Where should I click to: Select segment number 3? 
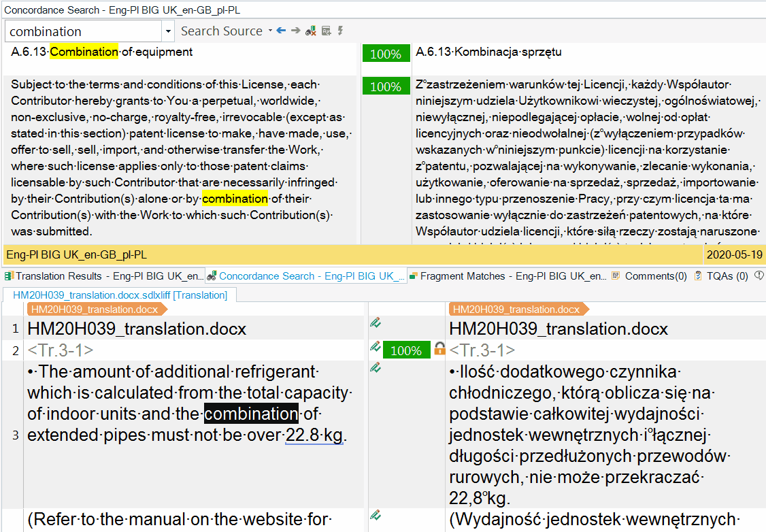16,435
